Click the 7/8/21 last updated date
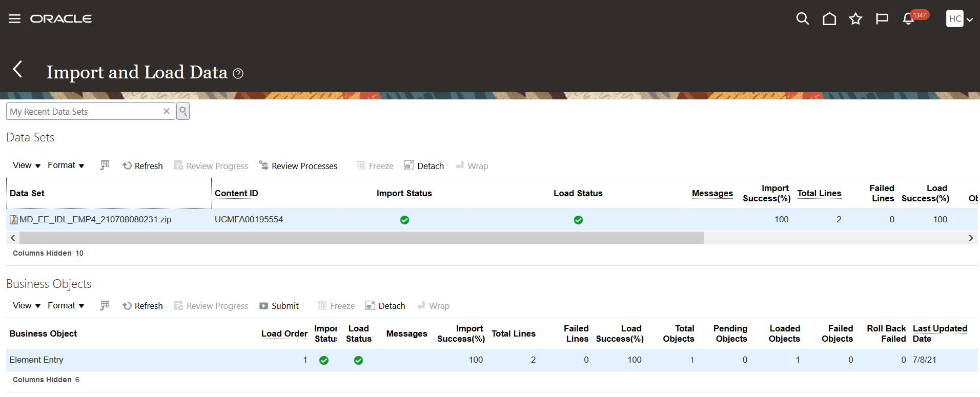 point(925,360)
